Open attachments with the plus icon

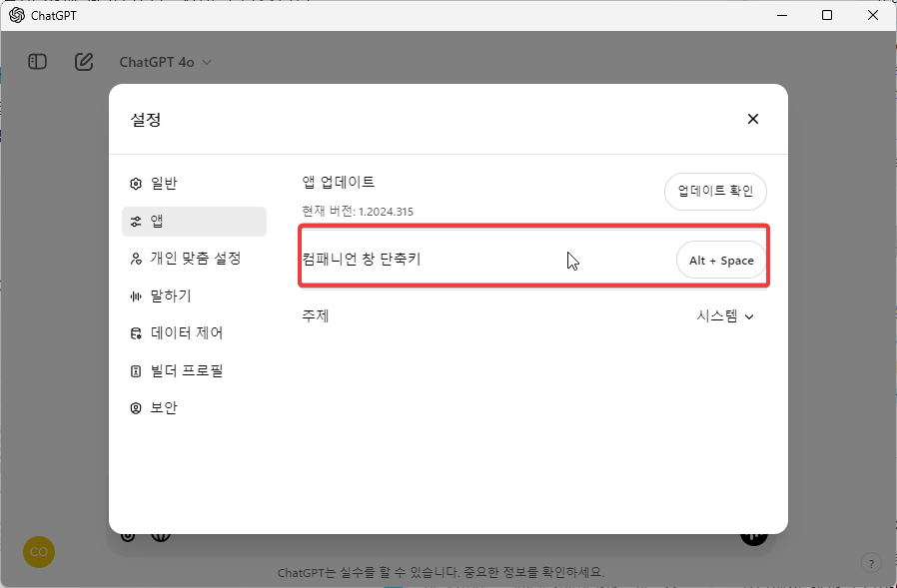pos(127,534)
